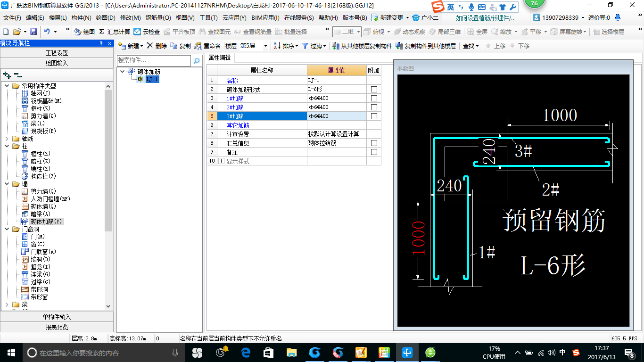
Task: Open the BIM应用(I) menu
Action: [265, 17]
